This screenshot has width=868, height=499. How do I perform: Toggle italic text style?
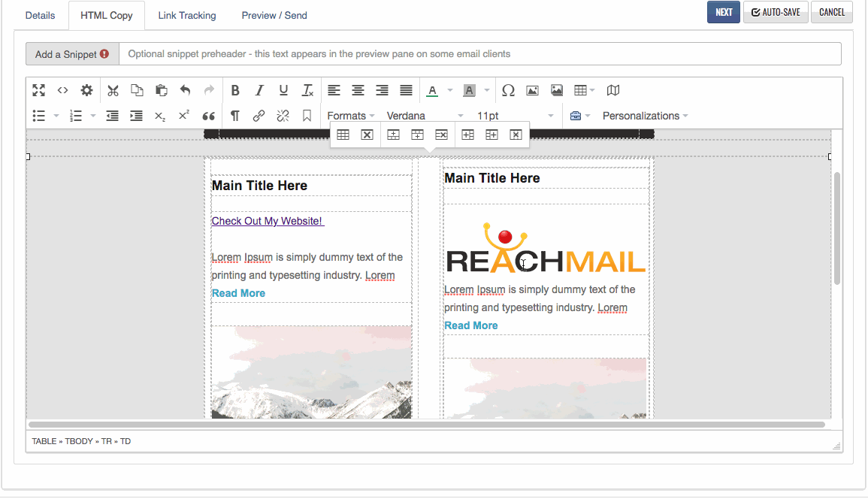(259, 90)
